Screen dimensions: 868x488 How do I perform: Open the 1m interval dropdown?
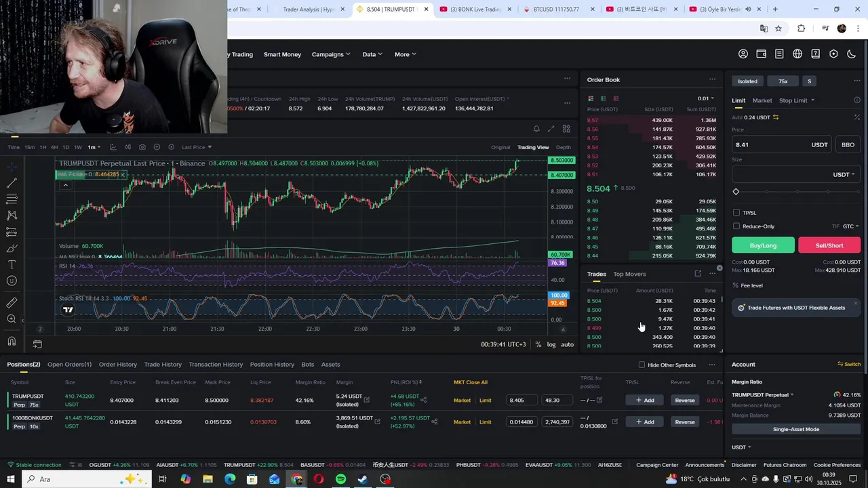(x=95, y=147)
